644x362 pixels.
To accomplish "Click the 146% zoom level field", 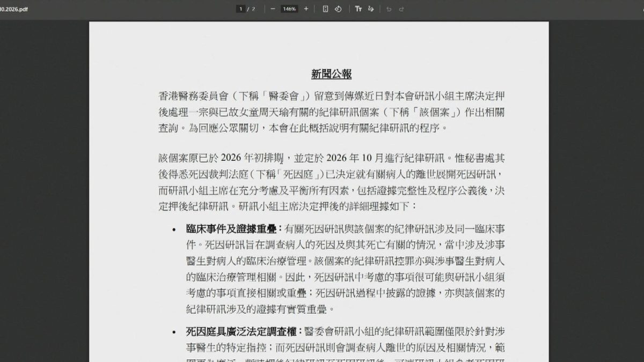I will [x=289, y=9].
